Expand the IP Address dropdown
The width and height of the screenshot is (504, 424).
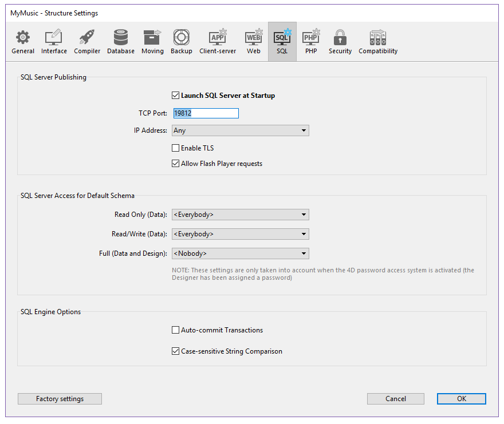pyautogui.click(x=240, y=130)
